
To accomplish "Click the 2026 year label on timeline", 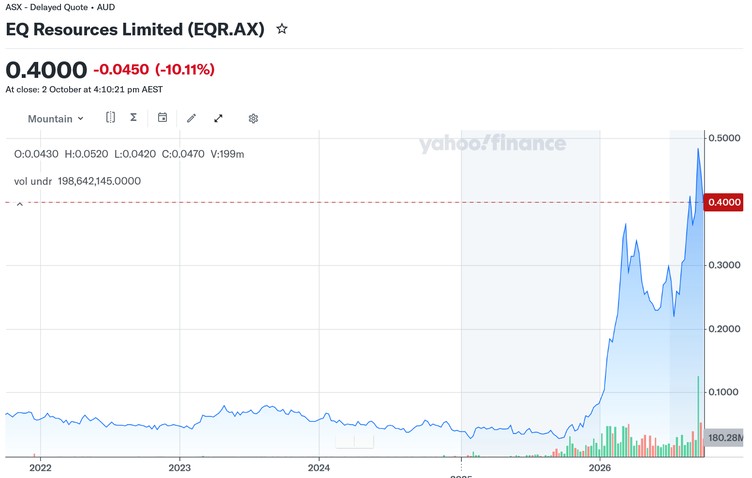I will pos(599,467).
